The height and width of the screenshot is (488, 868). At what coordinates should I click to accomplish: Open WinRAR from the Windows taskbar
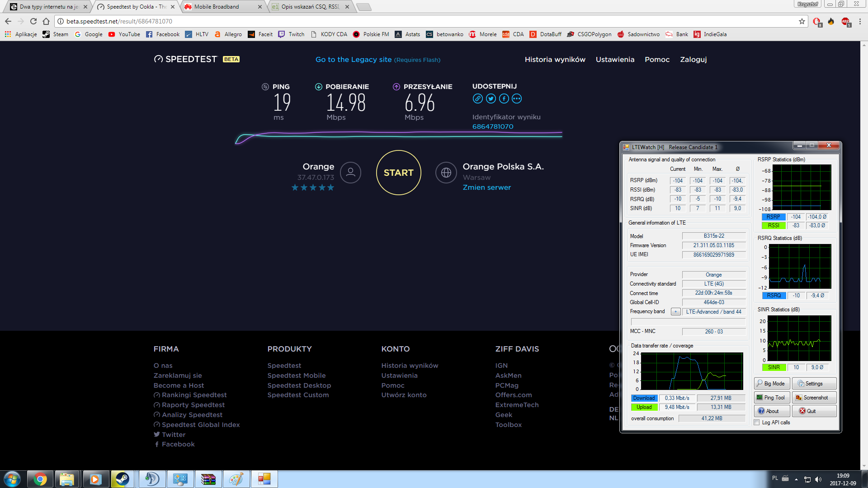click(208, 479)
